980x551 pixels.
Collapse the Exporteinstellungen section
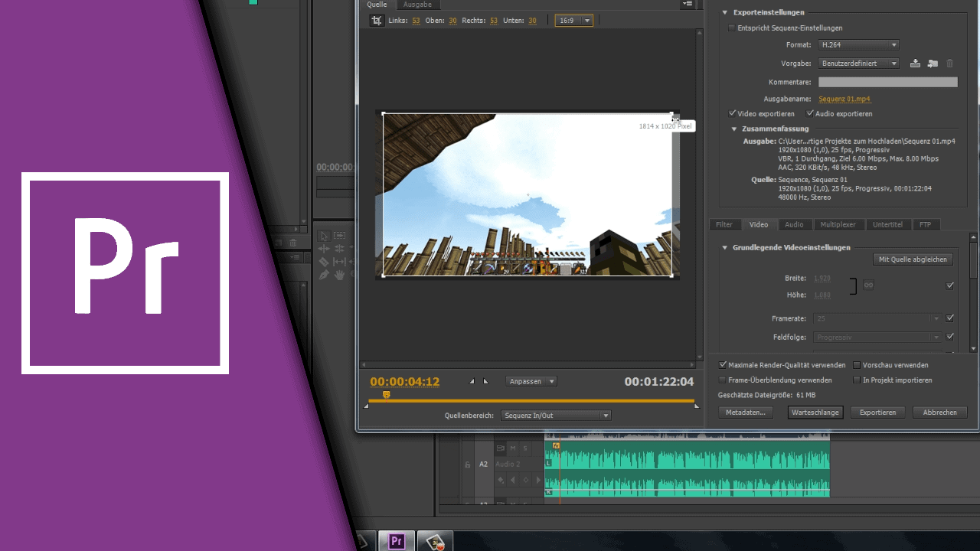click(x=725, y=12)
